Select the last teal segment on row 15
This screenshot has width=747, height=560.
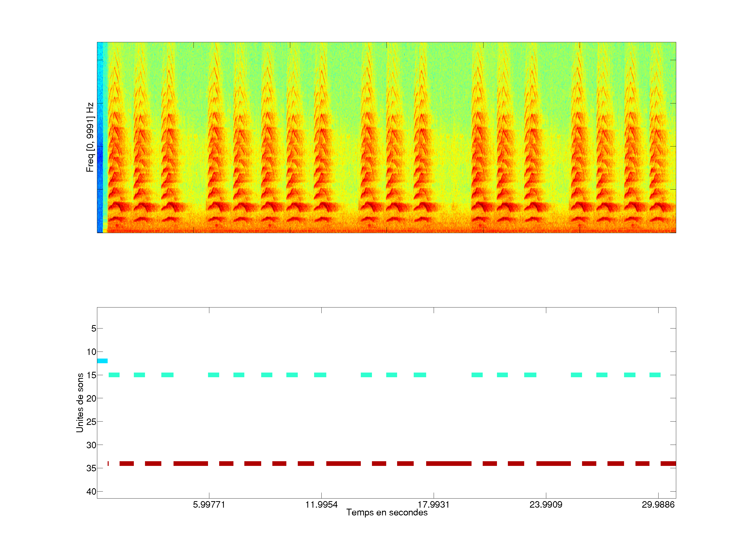coord(655,375)
